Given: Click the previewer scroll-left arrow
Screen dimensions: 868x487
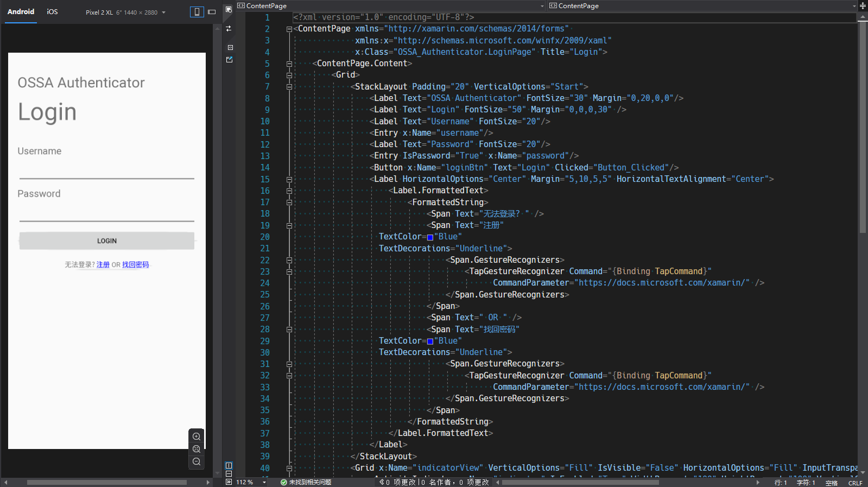Looking at the screenshot, I should coord(5,482).
